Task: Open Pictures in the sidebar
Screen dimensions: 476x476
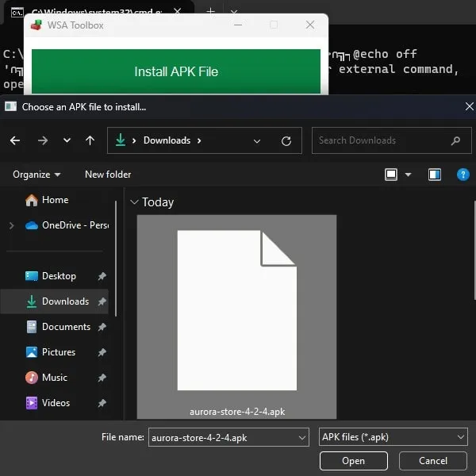Action: 51,352
